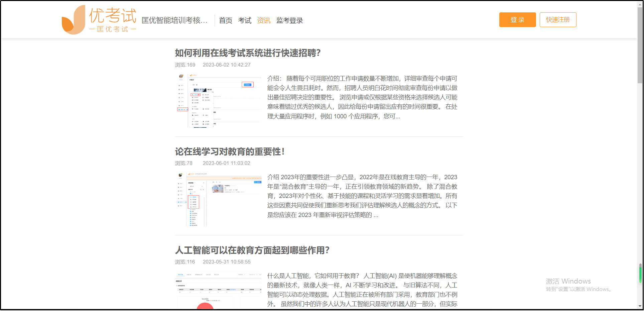
Task: Click the online learning article thumbnail
Action: click(219, 199)
